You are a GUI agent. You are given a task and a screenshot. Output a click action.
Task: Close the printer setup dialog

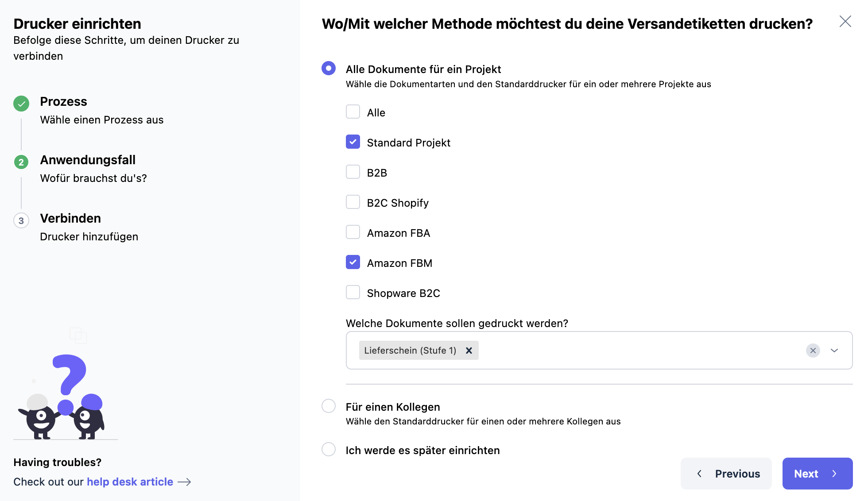click(845, 21)
